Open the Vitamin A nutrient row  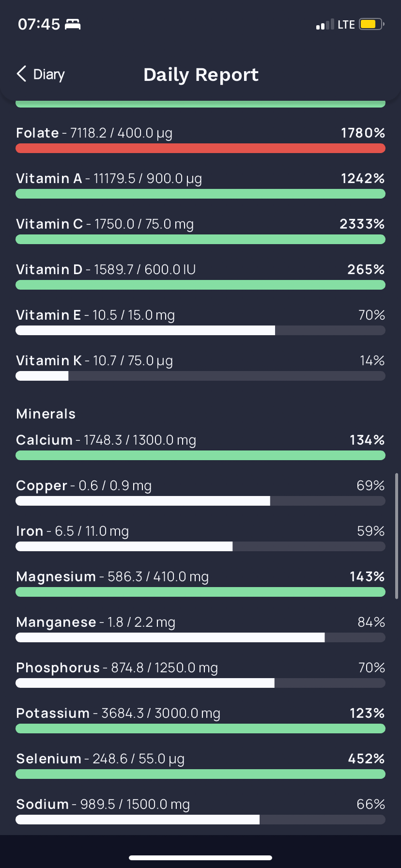tap(200, 186)
